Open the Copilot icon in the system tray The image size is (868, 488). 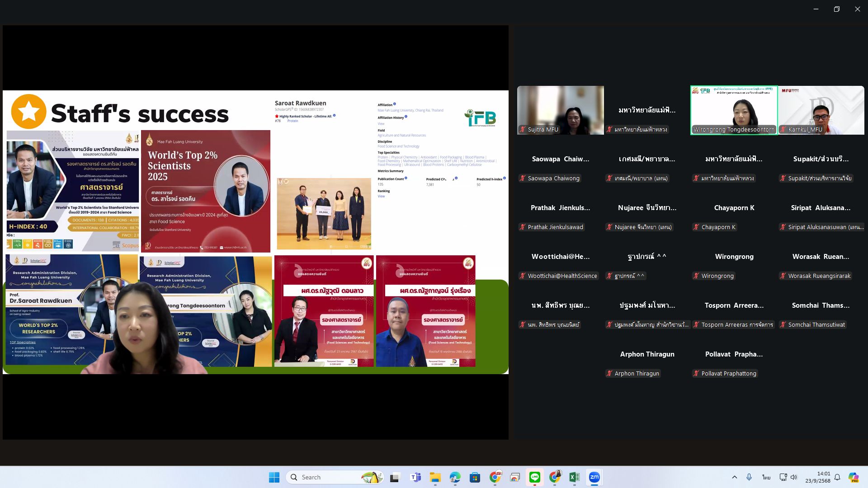click(853, 477)
